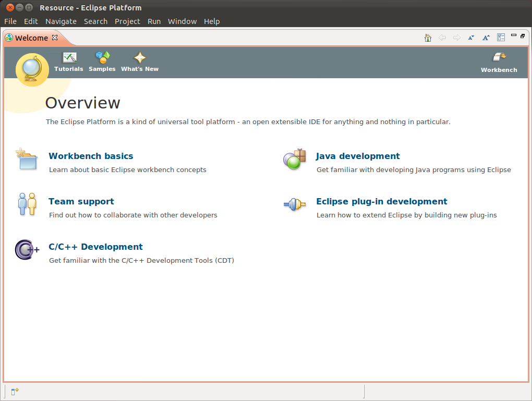This screenshot has height=401, width=532.
Task: Open the Team support link
Action: click(x=81, y=201)
